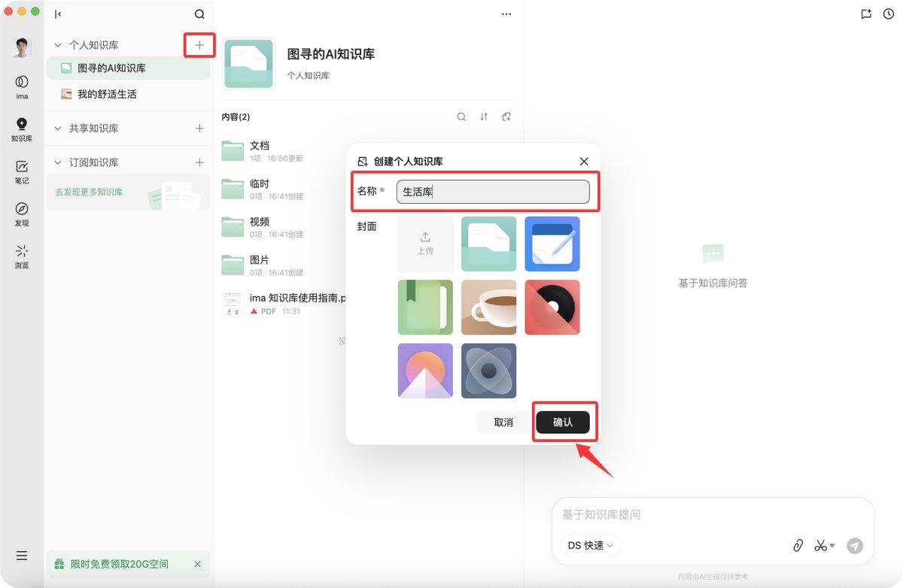Click 限时免费领取20G空间 promotion

coord(120,564)
